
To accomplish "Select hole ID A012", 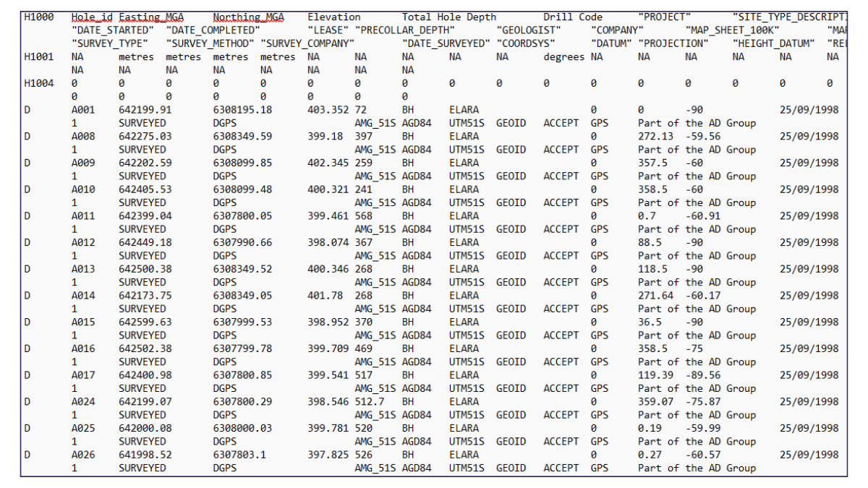I will [x=83, y=243].
